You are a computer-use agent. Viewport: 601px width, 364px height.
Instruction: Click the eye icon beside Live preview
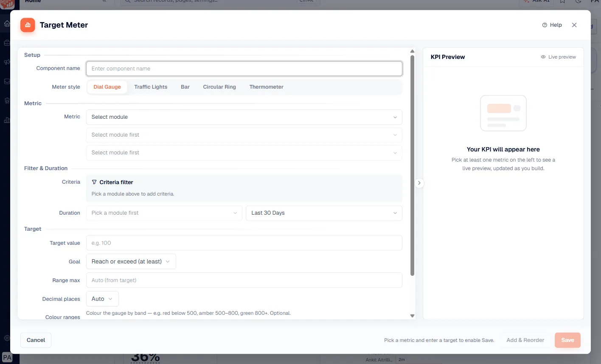coord(543,57)
